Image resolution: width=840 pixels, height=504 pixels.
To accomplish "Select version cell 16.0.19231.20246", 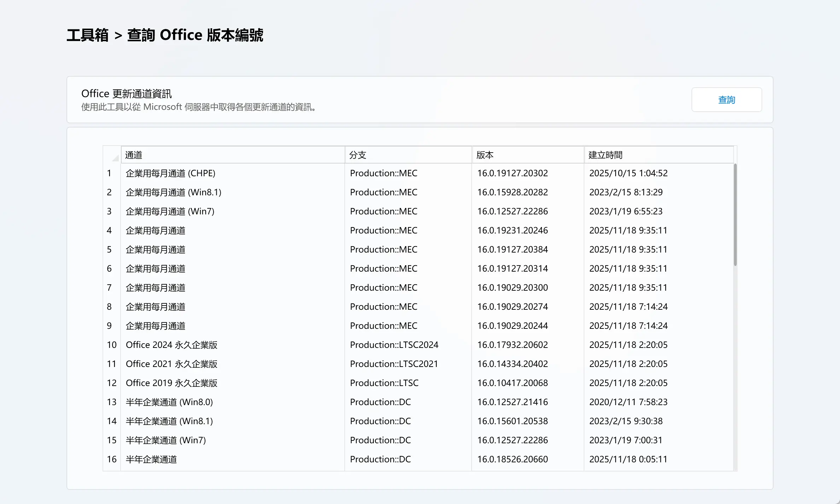I will 512,231.
